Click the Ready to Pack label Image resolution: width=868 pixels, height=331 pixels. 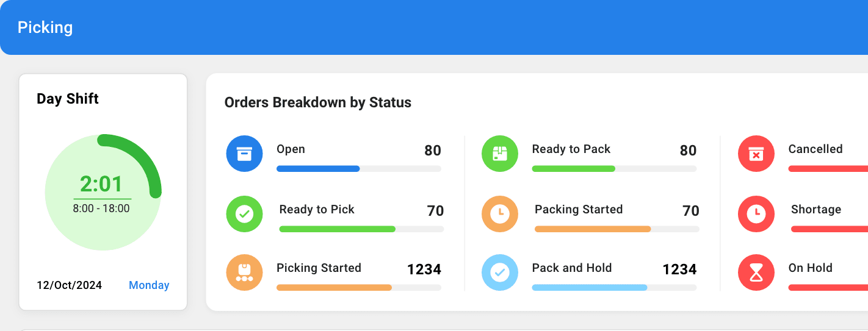point(571,149)
